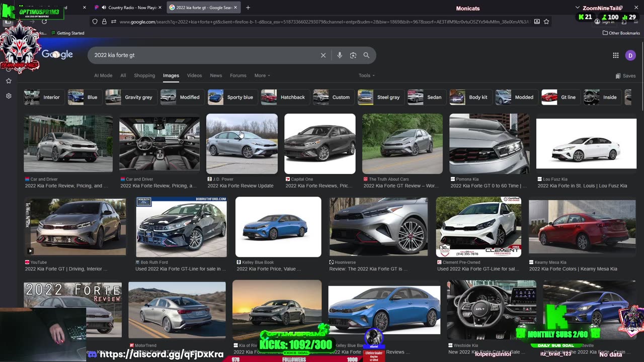644x362 pixels.
Task: Open the Other Bookmarks folder
Action: [x=621, y=33]
